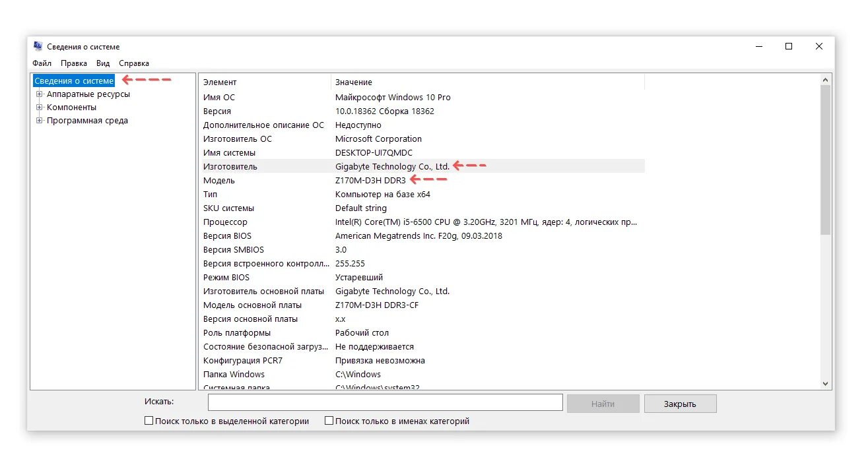The image size is (868, 461).
Task: Click value Default string
Action: pos(361,208)
